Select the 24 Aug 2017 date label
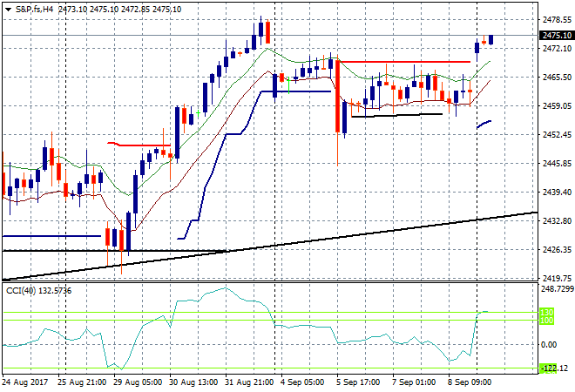The height and width of the screenshot is (392, 575). pyautogui.click(x=25, y=382)
